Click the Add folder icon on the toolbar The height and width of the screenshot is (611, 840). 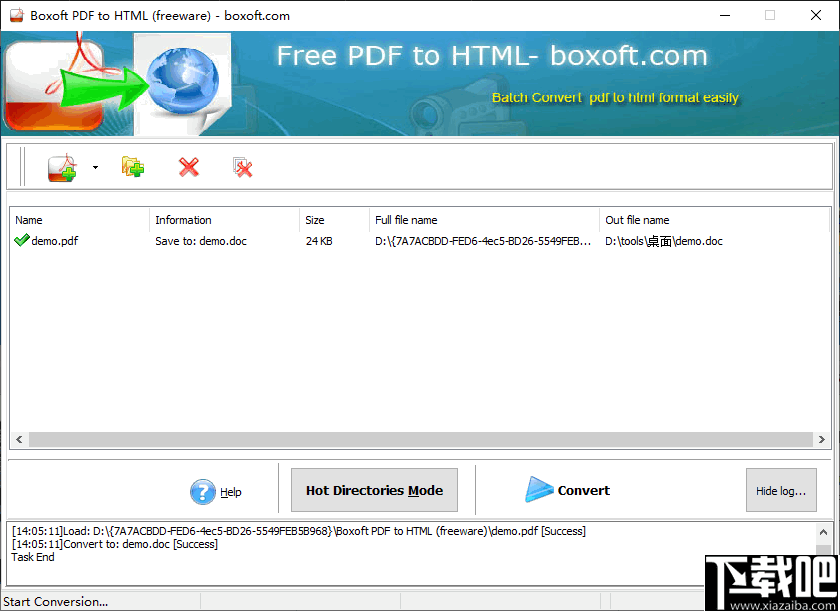[x=131, y=167]
